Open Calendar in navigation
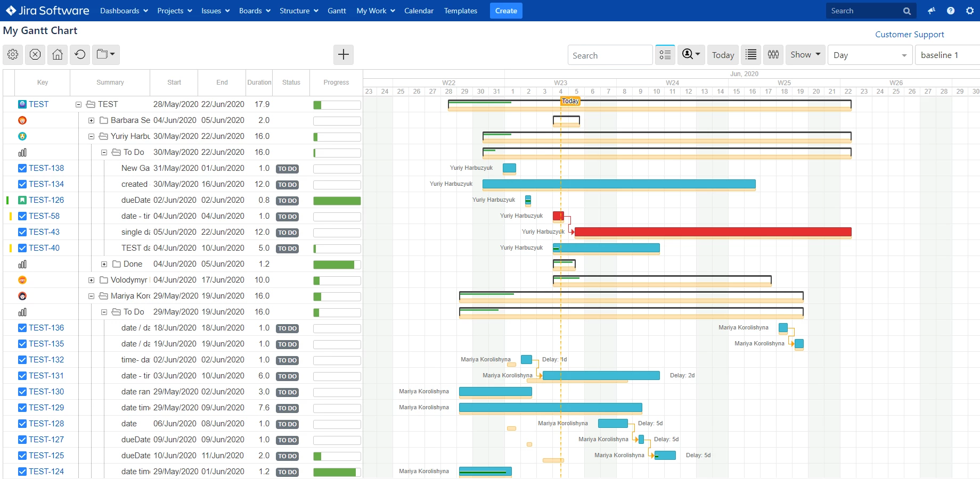Screen dimensions: 980x479 pyautogui.click(x=419, y=11)
